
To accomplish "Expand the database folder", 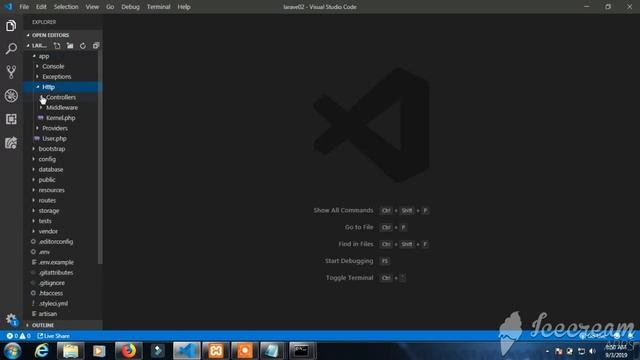I will tap(51, 169).
